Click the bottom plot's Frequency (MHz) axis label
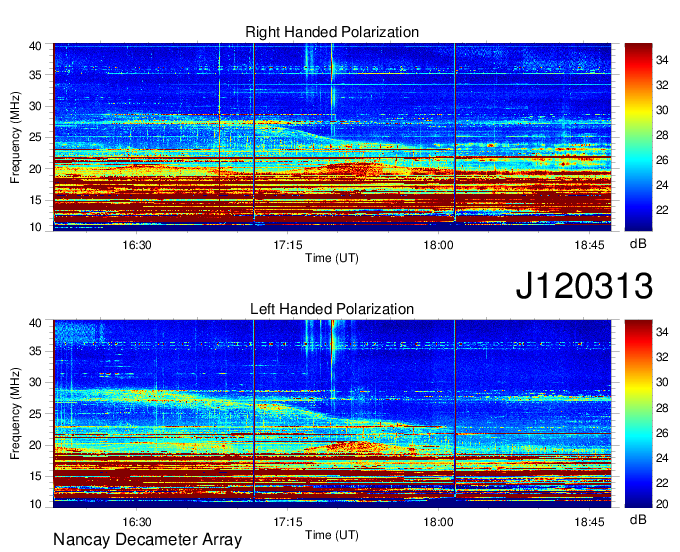This screenshot has width=680, height=552. click(x=15, y=414)
